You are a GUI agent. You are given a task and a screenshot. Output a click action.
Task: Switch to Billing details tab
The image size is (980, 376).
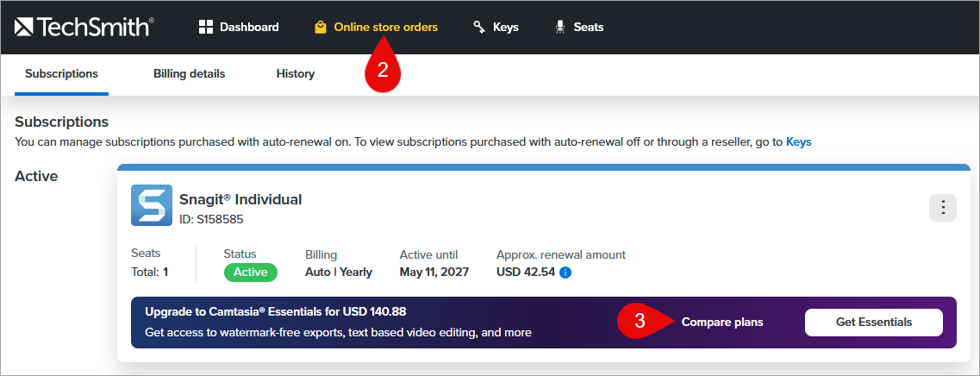tap(189, 74)
